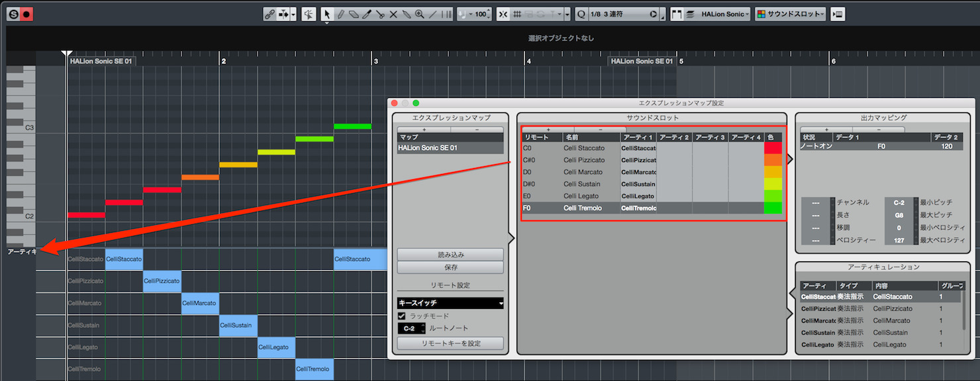980x381 pixels.
Task: Select the Celli Staccato sound slot name
Action: (x=583, y=148)
